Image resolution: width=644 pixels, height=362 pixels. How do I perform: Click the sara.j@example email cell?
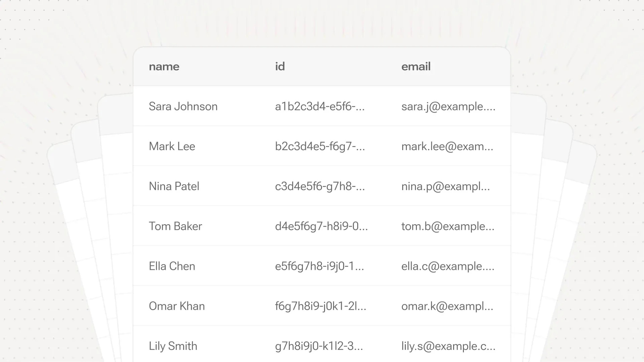[x=448, y=106]
